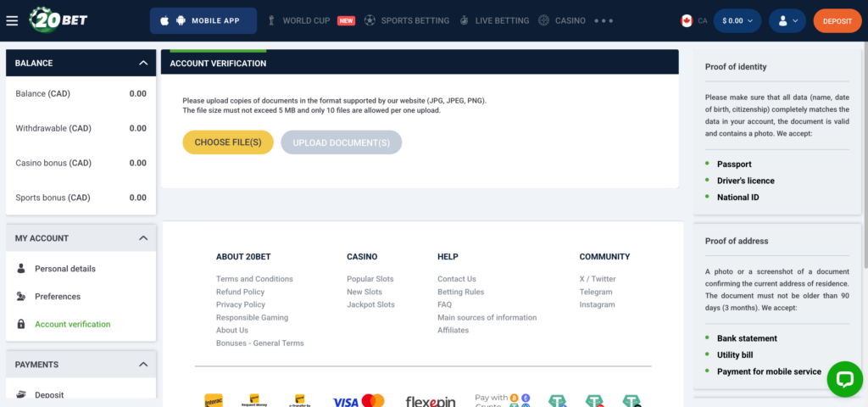Open X / Twitter community link
The width and height of the screenshot is (868, 407).
(598, 278)
